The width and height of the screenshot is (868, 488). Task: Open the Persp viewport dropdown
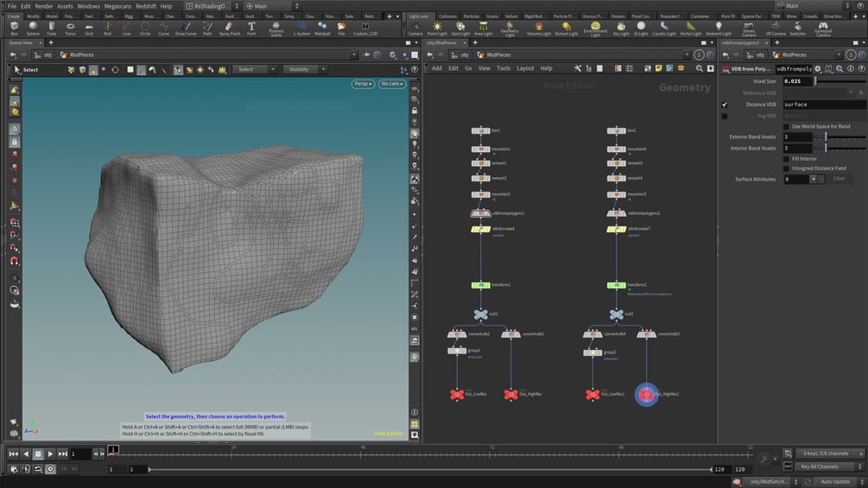coord(363,84)
